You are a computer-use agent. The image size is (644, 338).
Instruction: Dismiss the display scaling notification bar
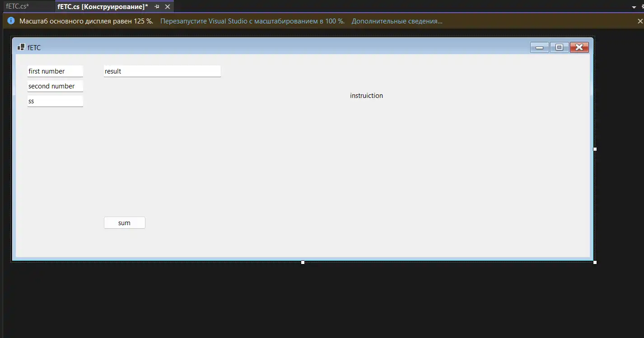click(639, 21)
